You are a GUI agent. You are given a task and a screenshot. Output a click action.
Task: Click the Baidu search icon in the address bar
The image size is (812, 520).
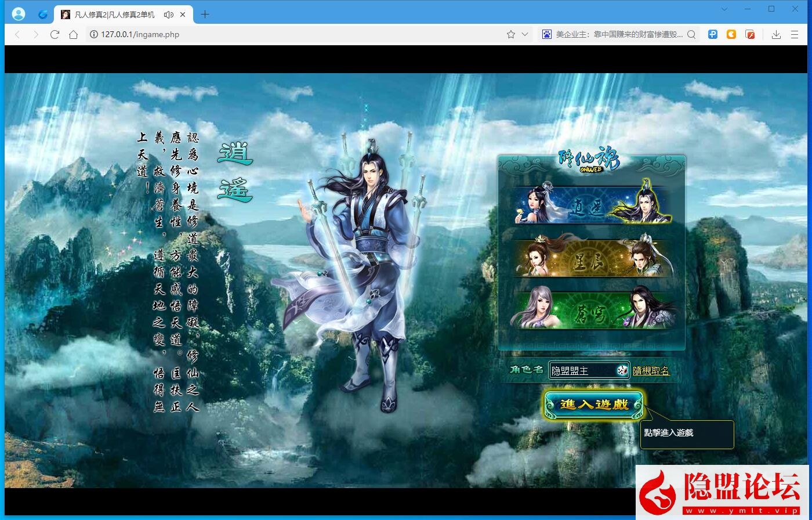point(546,34)
